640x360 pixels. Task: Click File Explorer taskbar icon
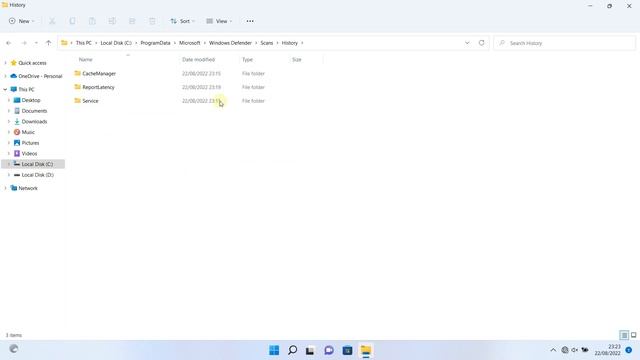pyautogui.click(x=366, y=350)
